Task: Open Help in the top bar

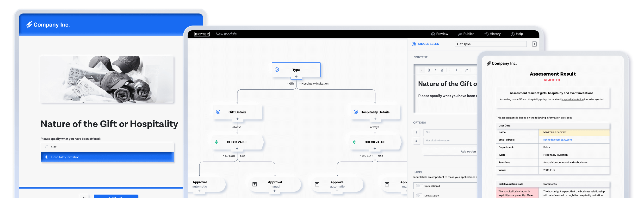Action: point(517,34)
